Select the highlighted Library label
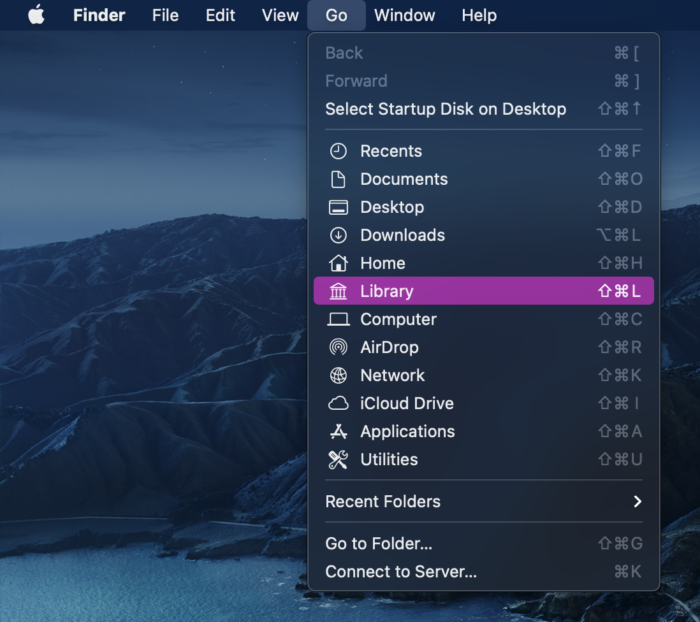The width and height of the screenshot is (700, 622). (x=387, y=291)
